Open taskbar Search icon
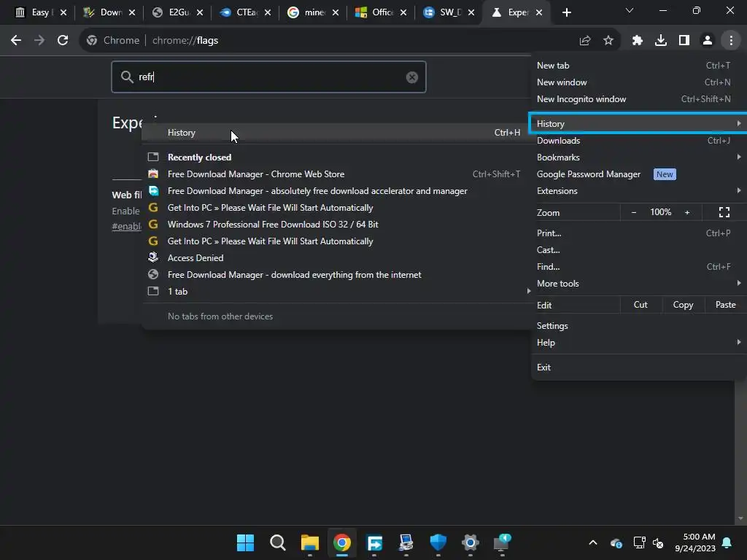 click(277, 542)
